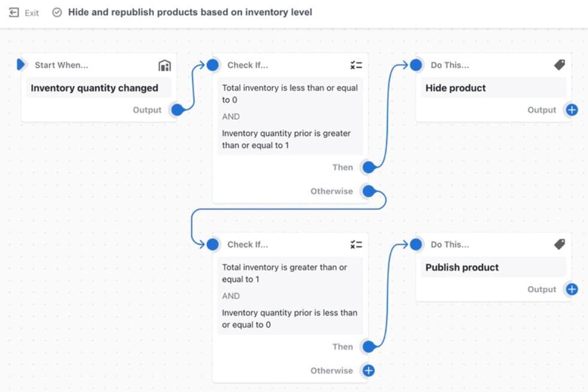
Task: Click the workflow status check icon
Action: (58, 12)
